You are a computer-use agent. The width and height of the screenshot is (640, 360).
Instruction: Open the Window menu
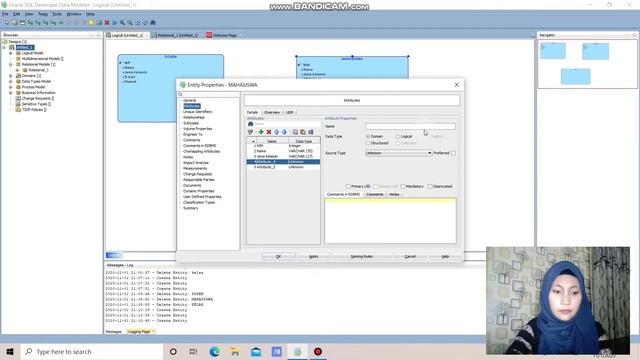tap(74, 14)
